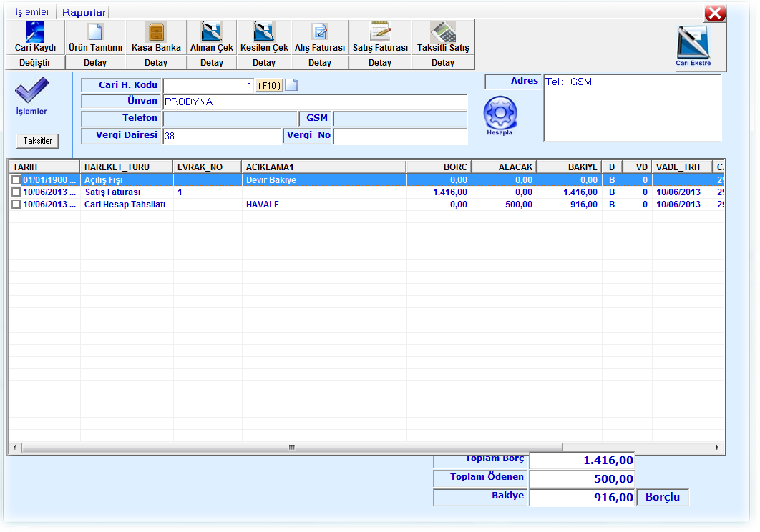Open the F10 lookup beside Cari H. Kodu

[269, 86]
